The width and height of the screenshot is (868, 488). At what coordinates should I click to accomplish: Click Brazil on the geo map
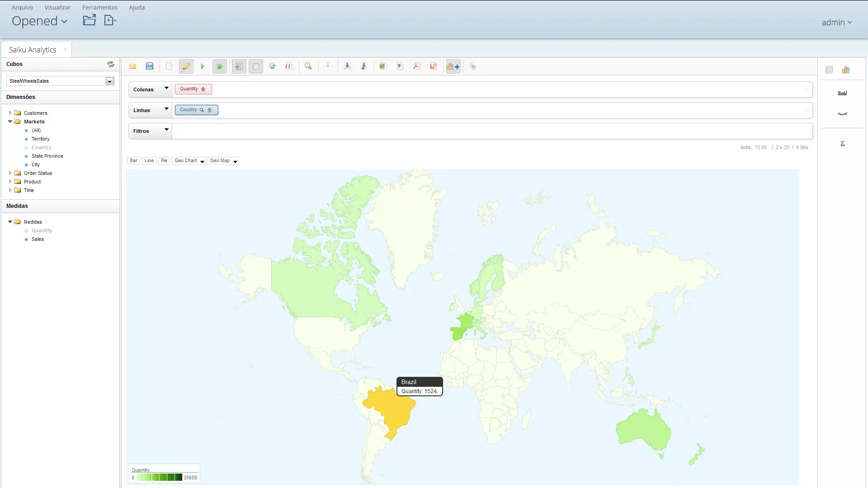coord(391,411)
